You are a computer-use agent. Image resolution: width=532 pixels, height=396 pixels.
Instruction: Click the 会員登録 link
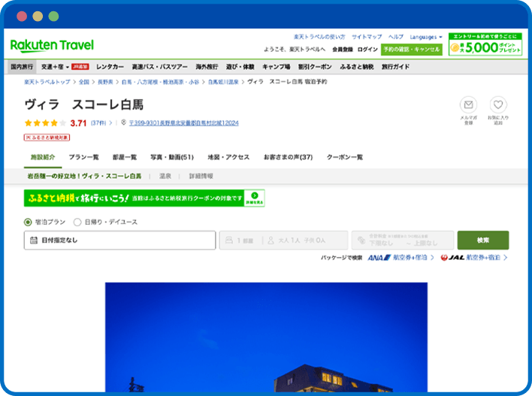[x=343, y=50]
